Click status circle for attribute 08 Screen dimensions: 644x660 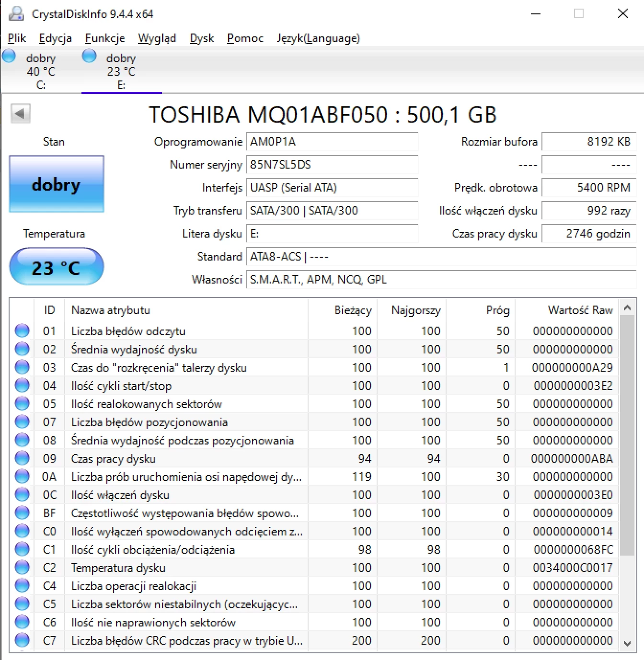click(x=22, y=440)
